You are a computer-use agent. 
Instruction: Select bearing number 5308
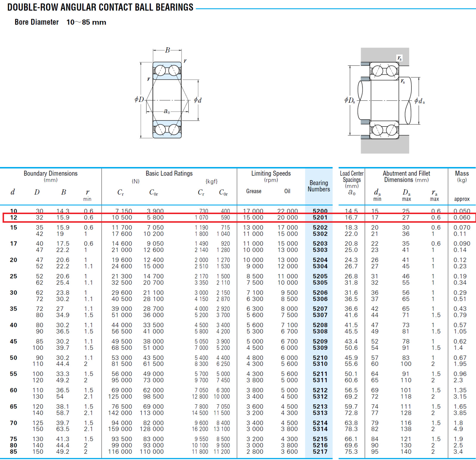click(320, 331)
